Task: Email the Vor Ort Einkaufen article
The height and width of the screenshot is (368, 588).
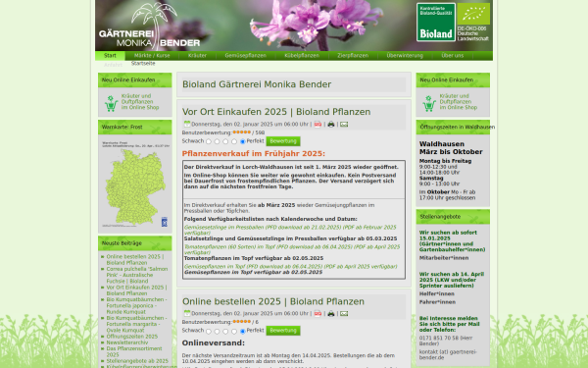Action: [344, 125]
